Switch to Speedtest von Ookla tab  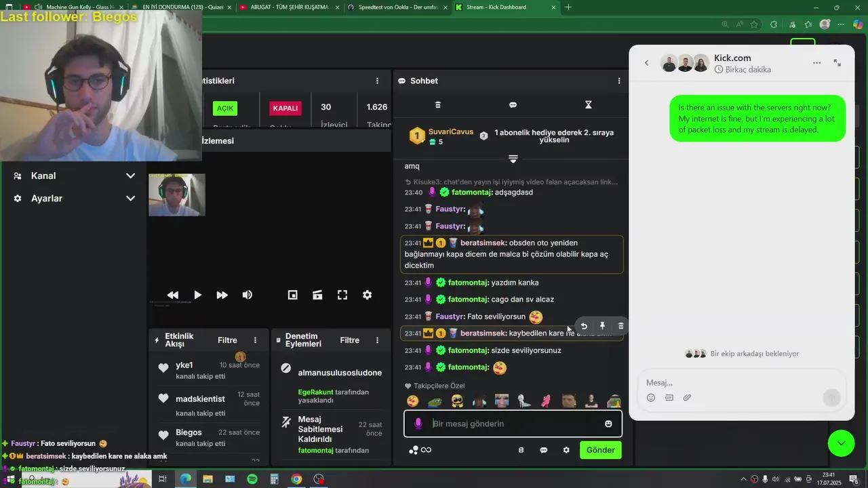tap(397, 7)
